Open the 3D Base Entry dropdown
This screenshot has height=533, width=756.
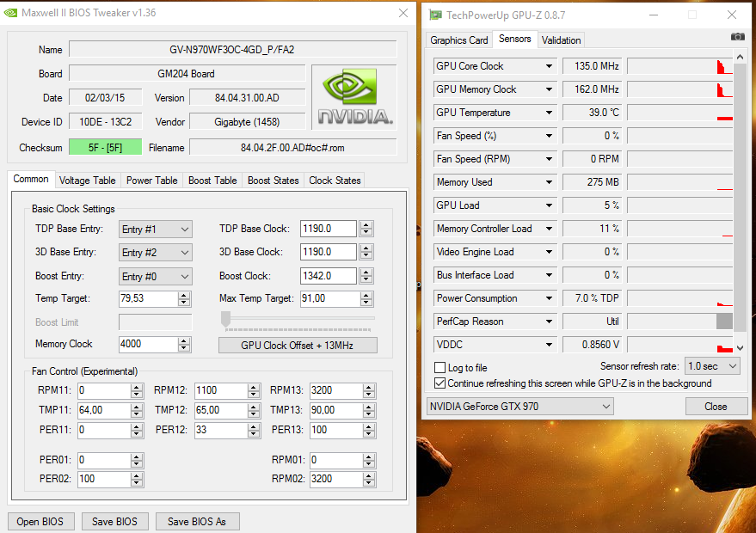click(156, 253)
